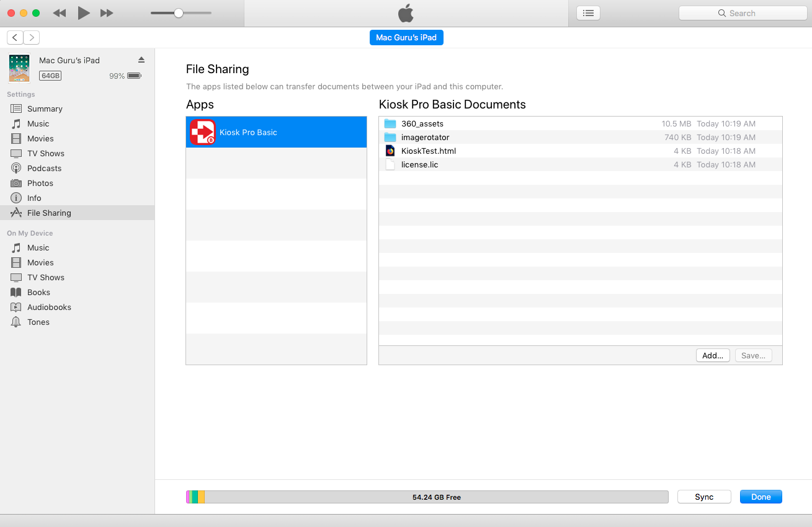This screenshot has height=527, width=812.
Task: Click the Add... button
Action: pos(713,355)
